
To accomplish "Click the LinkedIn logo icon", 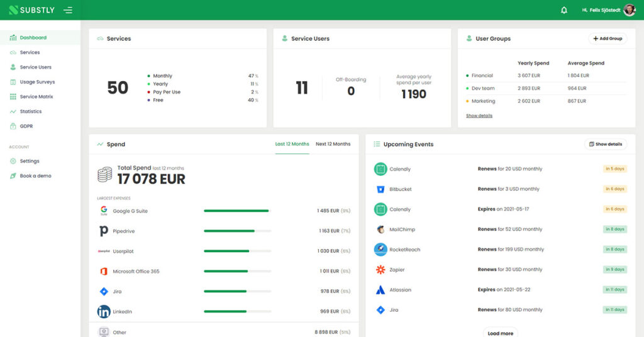I will click(103, 312).
